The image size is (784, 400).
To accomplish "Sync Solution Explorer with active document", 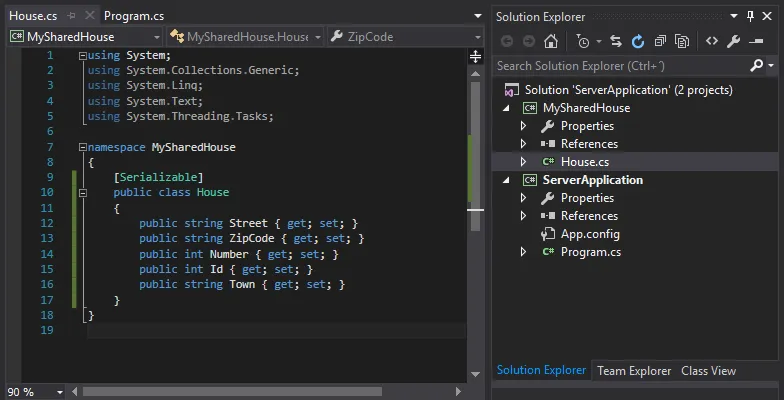I will (616, 42).
